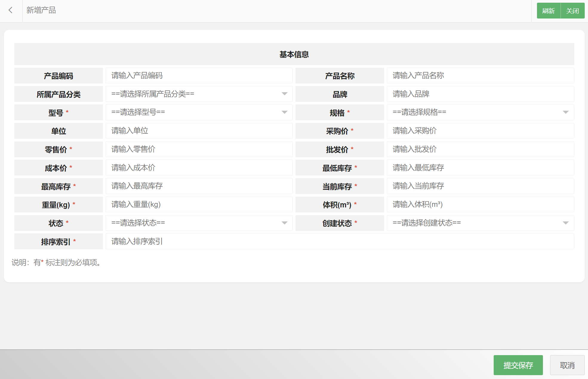Click the 零售价 input field
This screenshot has width=588, height=379.
[x=199, y=149]
